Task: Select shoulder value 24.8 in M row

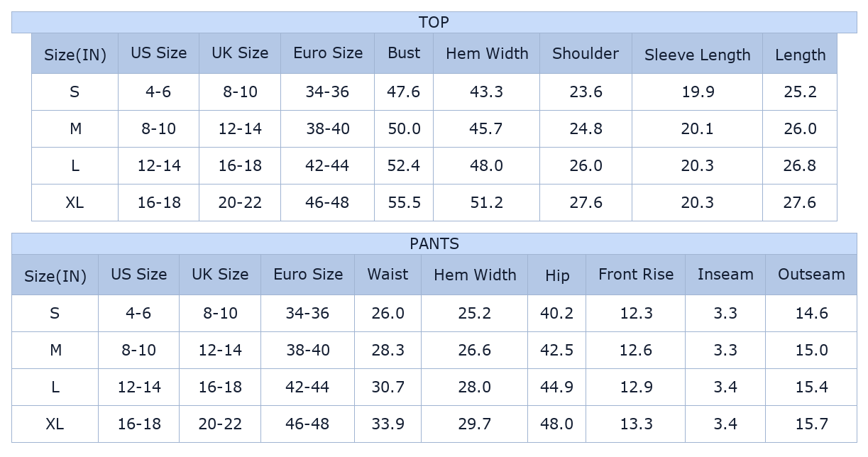Action: 586,128
